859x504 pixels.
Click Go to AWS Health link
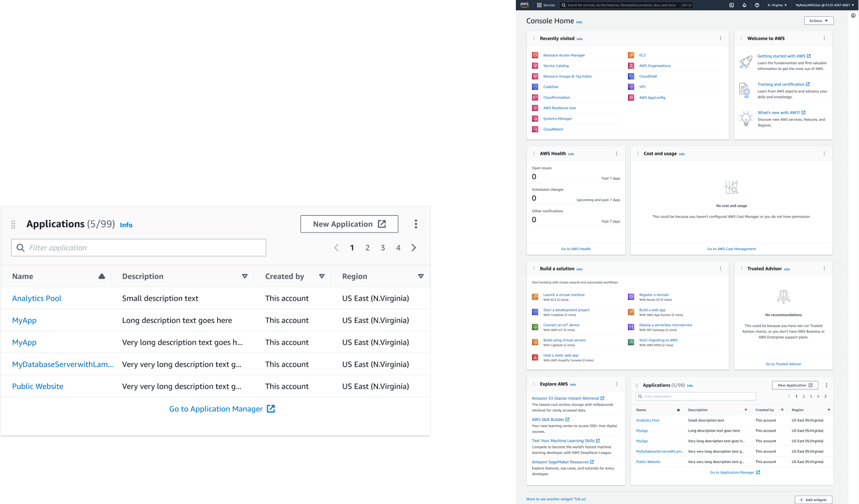tap(576, 249)
